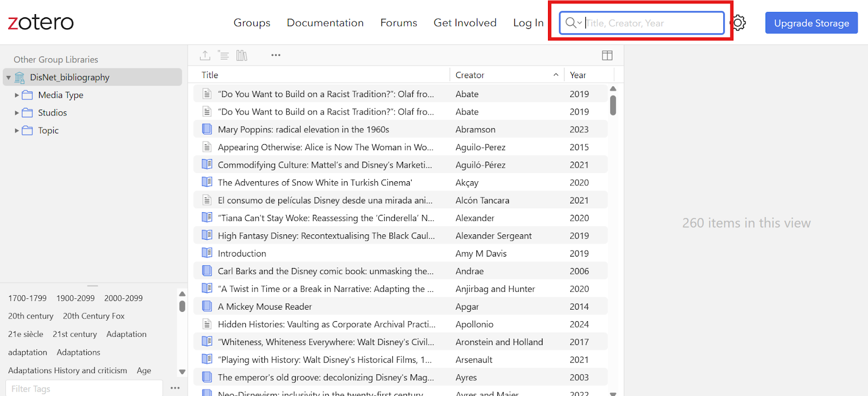Screen dimensions: 868x396
Task: Click the Zotero logo
Action: [x=41, y=22]
